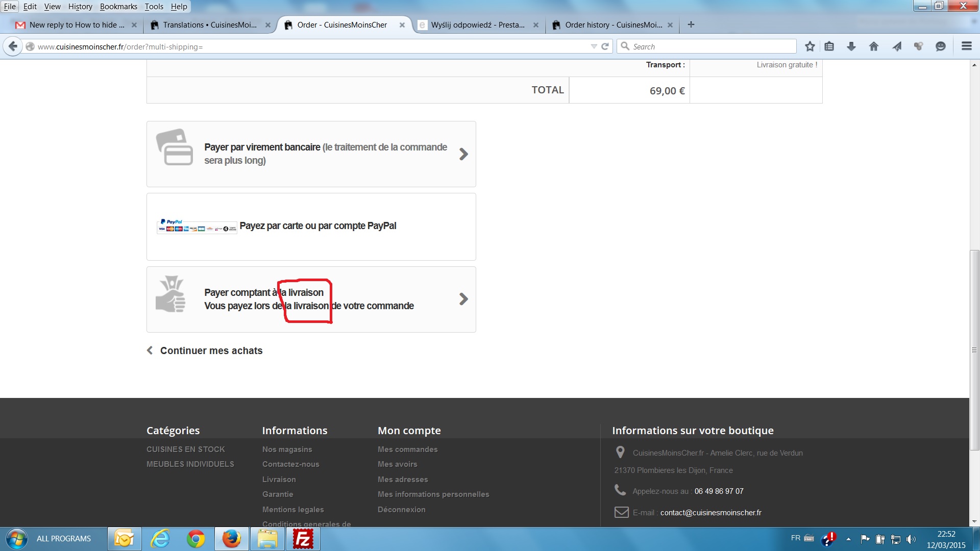Switch to the Translations tab
The width and height of the screenshot is (980, 551).
tap(209, 24)
